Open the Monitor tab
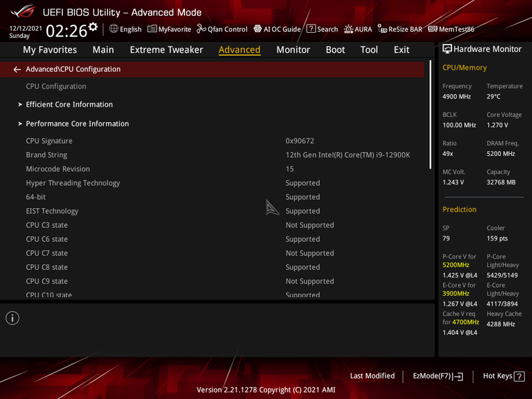Image resolution: width=532 pixels, height=399 pixels. tap(293, 50)
